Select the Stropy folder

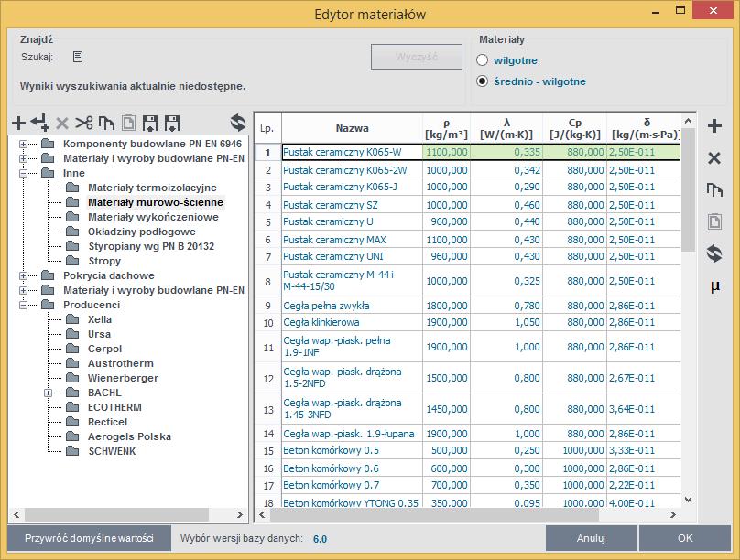(x=104, y=261)
